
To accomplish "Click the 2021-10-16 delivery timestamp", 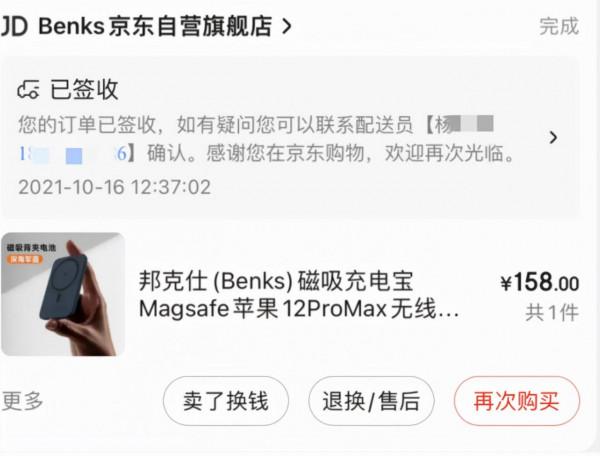I will [114, 187].
